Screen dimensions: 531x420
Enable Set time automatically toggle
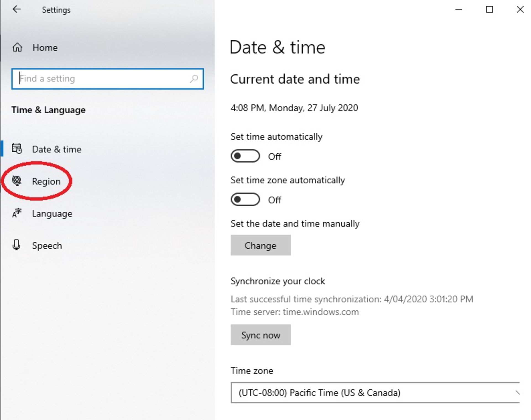[245, 156]
